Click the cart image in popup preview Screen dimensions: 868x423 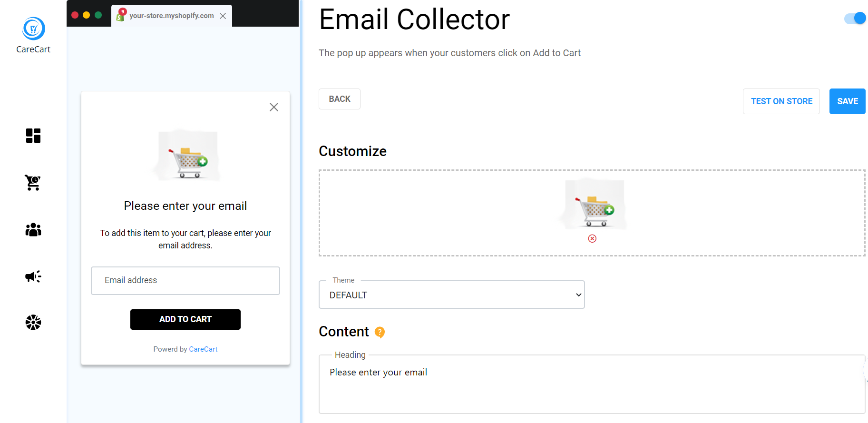coord(186,156)
